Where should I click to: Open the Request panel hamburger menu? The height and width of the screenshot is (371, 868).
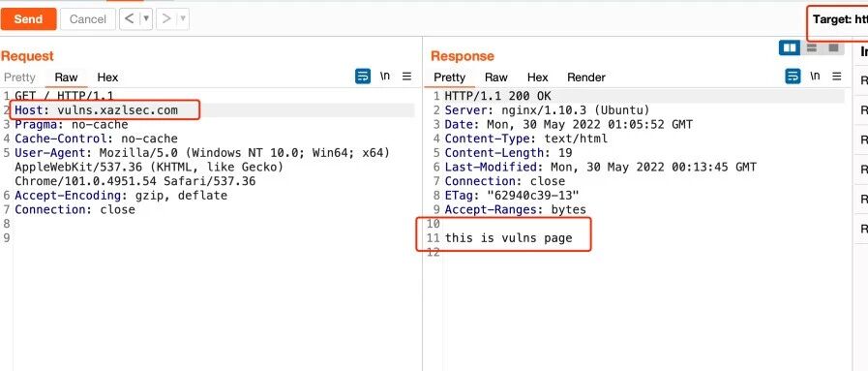pos(406,77)
